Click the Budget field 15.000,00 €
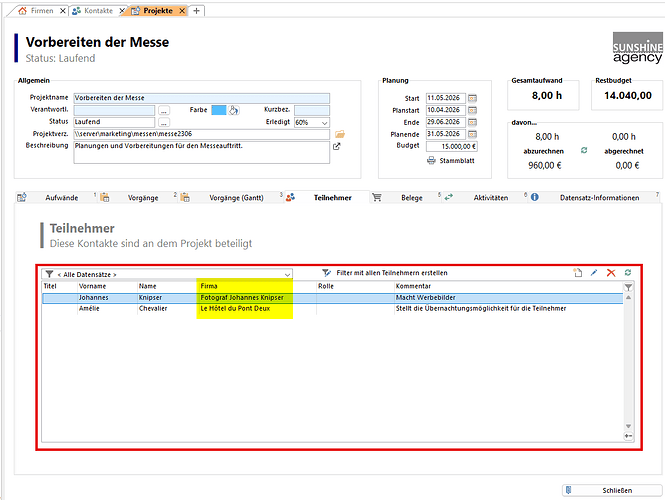 coord(452,146)
